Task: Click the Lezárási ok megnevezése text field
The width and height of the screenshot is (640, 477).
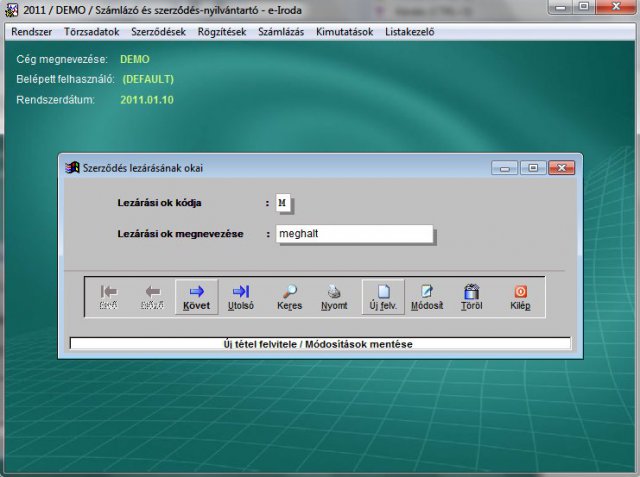Action: (x=354, y=234)
